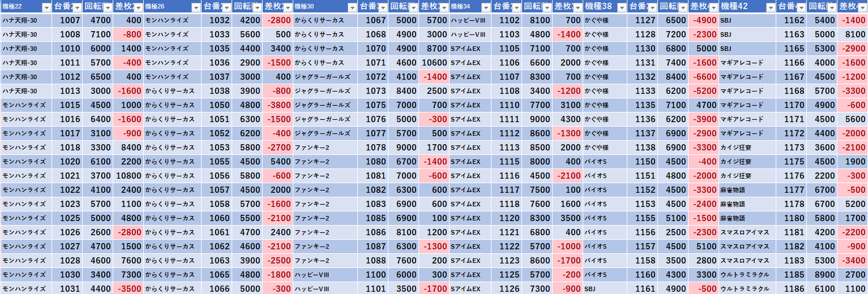Open the 機種38 column filter dropdown
868x294 pixels.
621,7
